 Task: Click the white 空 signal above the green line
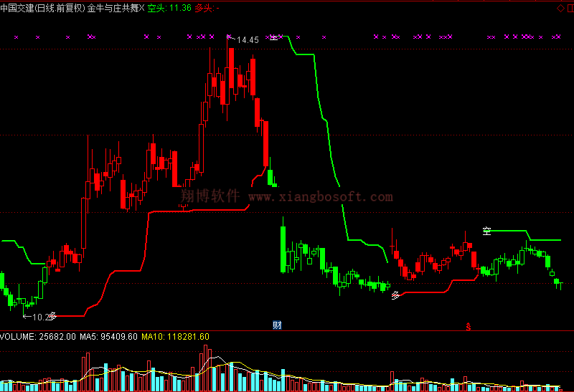pos(486,231)
